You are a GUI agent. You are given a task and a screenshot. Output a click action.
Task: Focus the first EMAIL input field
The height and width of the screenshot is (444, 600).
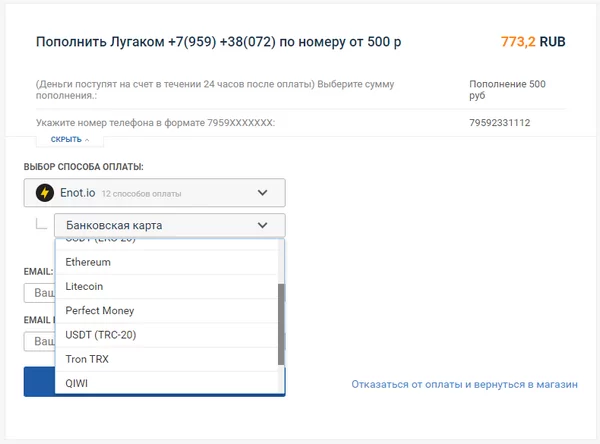[x=40, y=294]
